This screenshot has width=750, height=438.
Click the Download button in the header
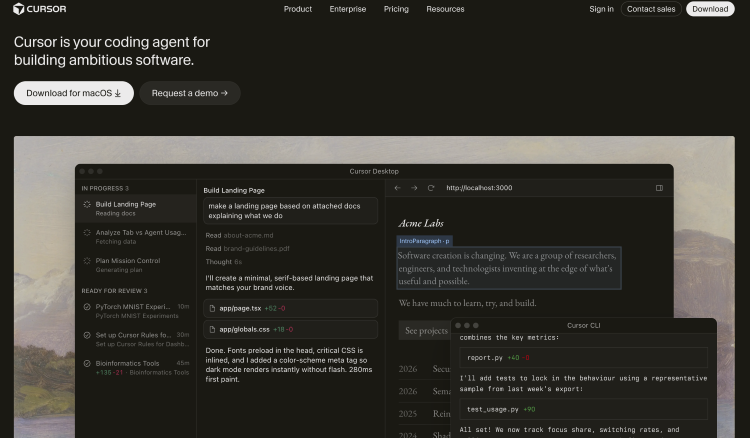tap(710, 9)
